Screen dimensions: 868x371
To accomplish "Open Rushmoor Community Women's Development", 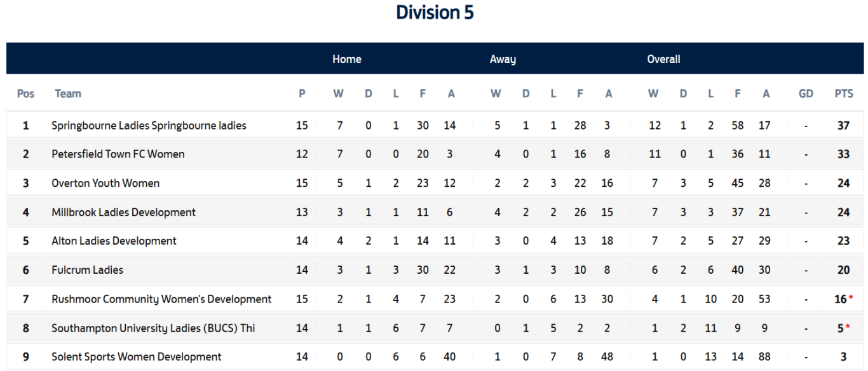I will [x=161, y=299].
